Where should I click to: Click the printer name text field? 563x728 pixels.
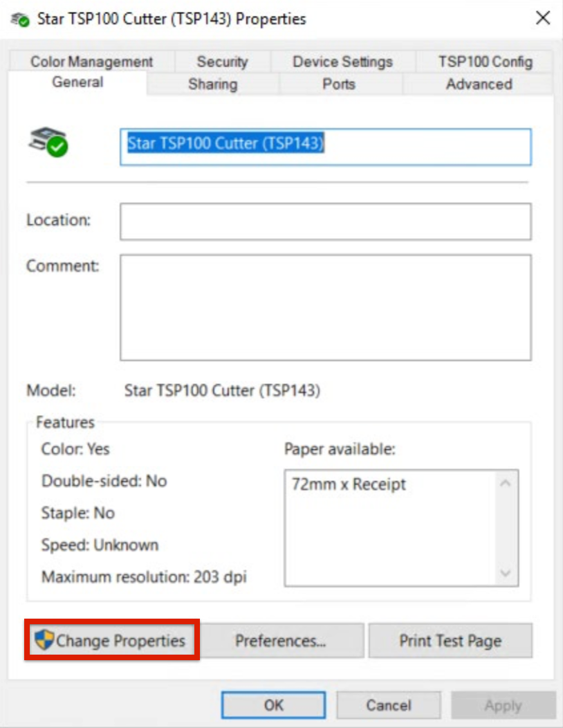coord(325,147)
